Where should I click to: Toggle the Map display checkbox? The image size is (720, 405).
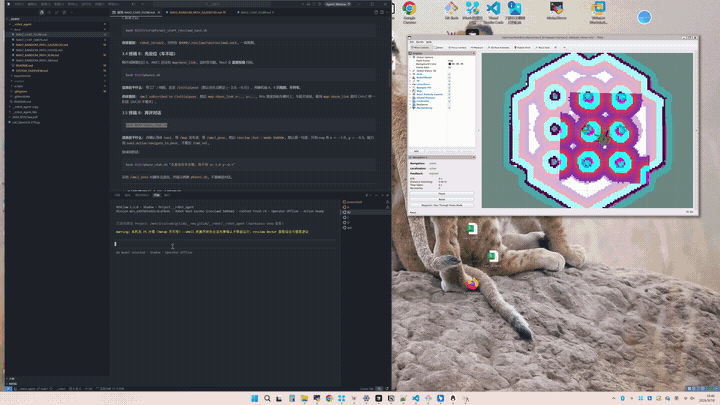(450, 91)
